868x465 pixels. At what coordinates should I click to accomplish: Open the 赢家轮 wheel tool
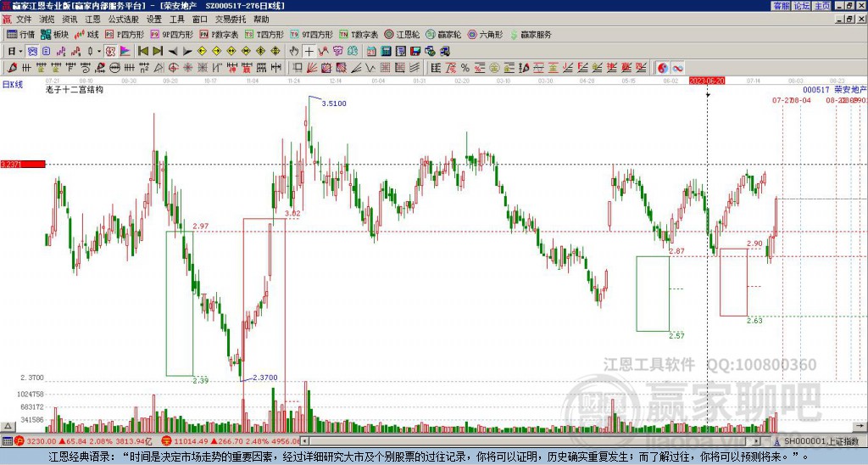443,34
